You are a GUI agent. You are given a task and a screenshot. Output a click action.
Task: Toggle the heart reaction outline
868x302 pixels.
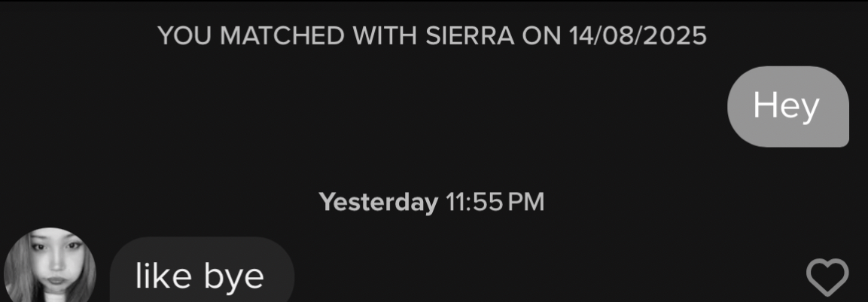(827, 276)
